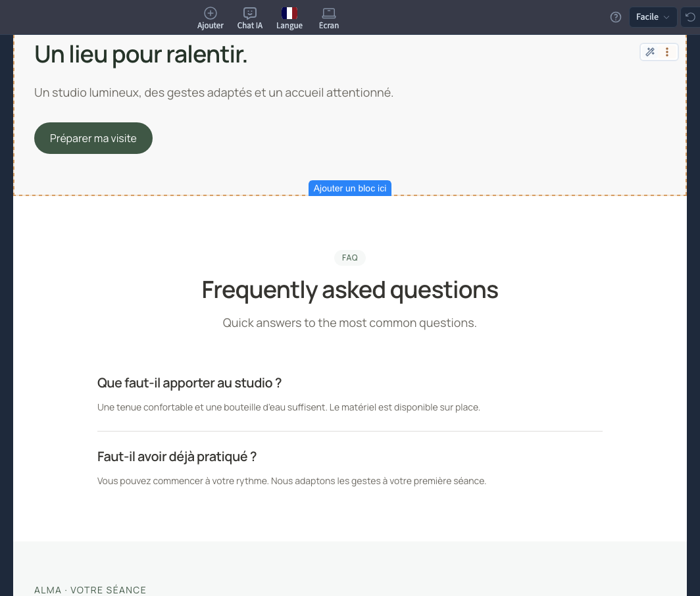Open the Chat IA assistant
This screenshot has width=700, height=596.
pos(249,18)
